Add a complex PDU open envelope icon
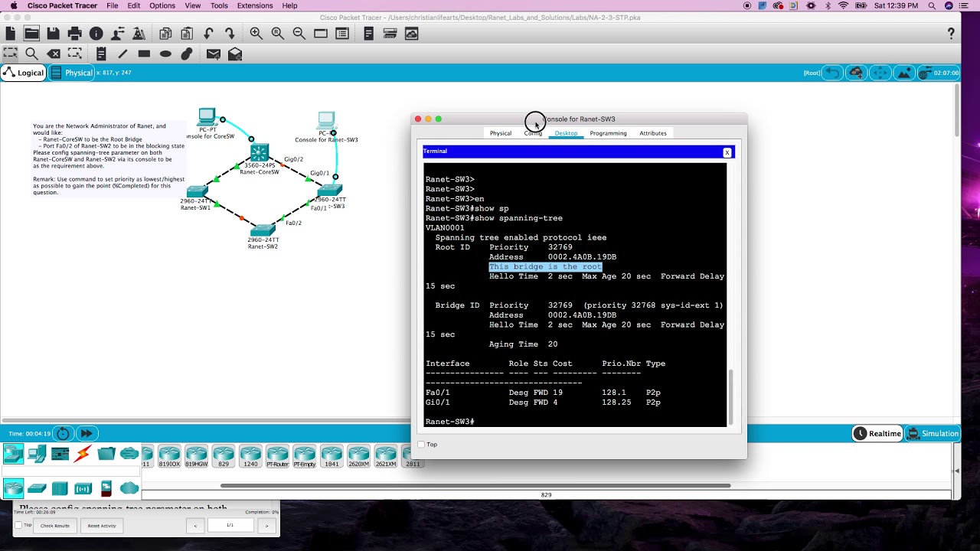This screenshot has width=980, height=551. [235, 54]
